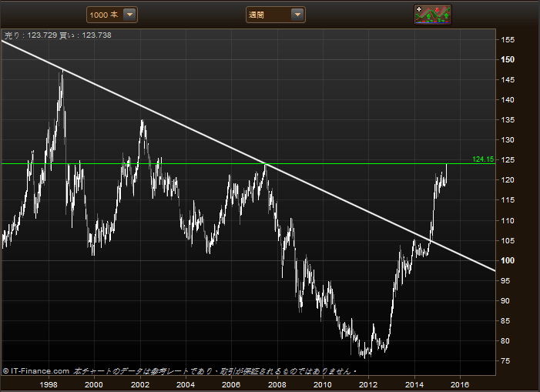540x392 pixels.
Task: Click the 2002 time axis label
Action: coord(140,385)
